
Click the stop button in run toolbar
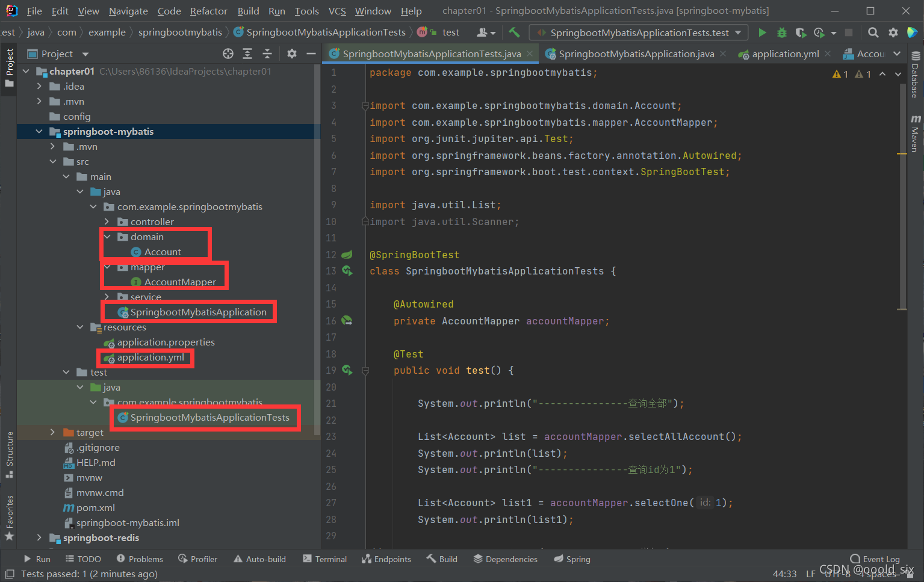pos(849,33)
